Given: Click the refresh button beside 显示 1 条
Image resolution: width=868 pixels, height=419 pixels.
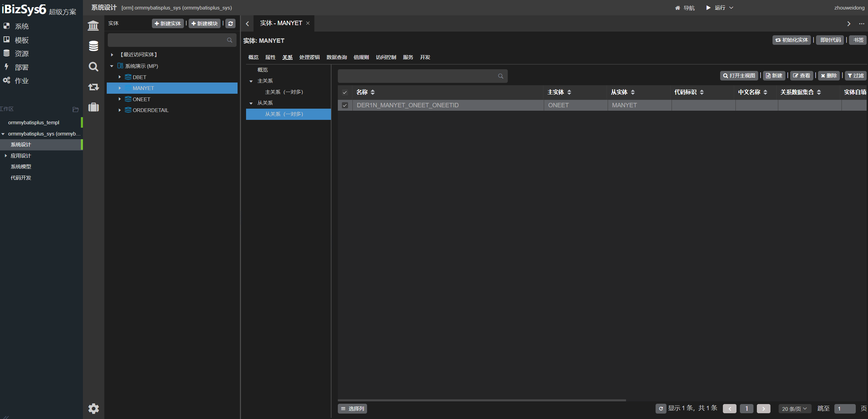Looking at the screenshot, I should (661, 408).
